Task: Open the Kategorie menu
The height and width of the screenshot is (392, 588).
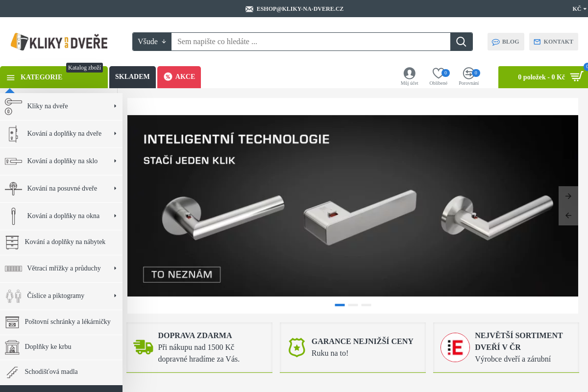Action: 54,77
